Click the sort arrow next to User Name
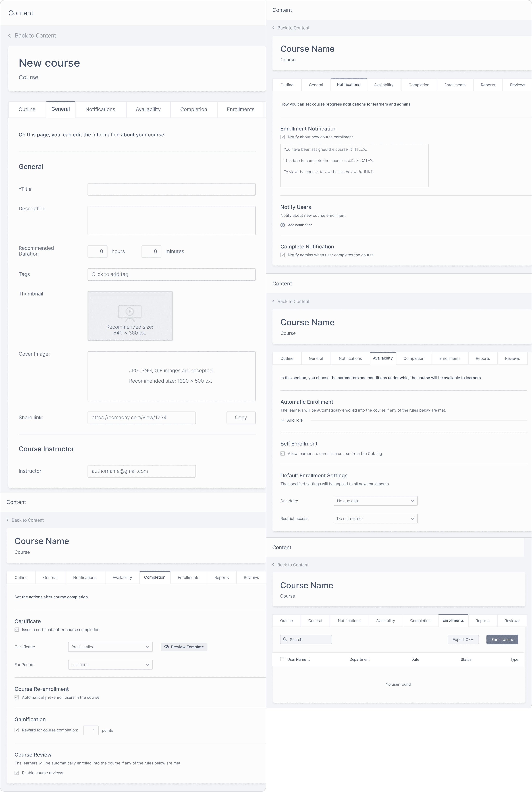This screenshot has width=532, height=792. [309, 660]
